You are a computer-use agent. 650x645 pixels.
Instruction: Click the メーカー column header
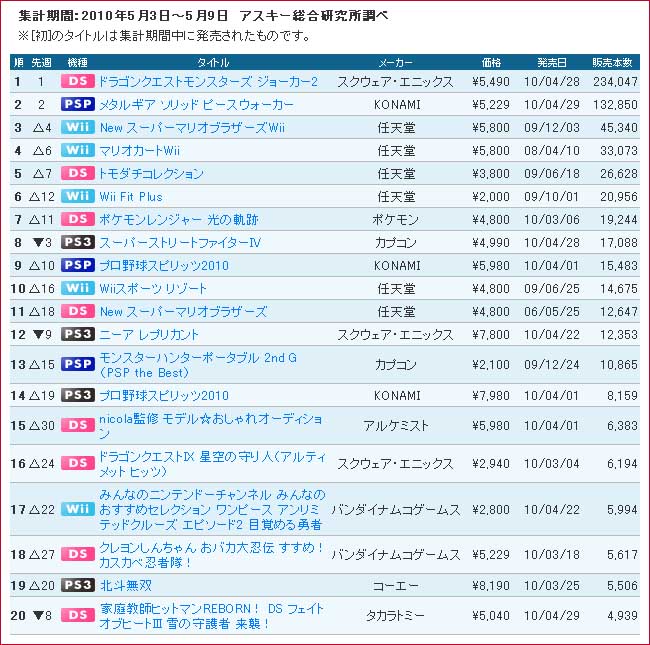(395, 63)
